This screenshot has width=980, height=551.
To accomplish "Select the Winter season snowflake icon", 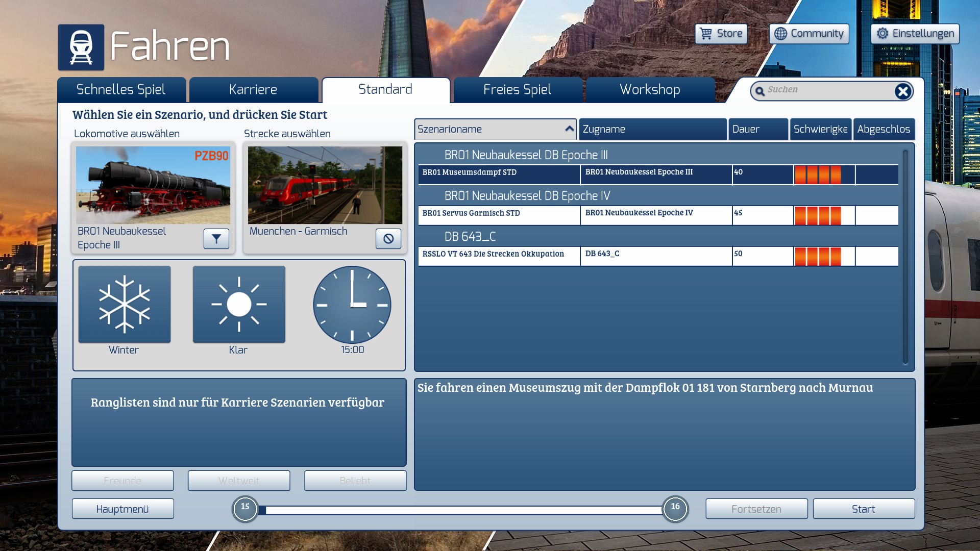I will tap(125, 305).
